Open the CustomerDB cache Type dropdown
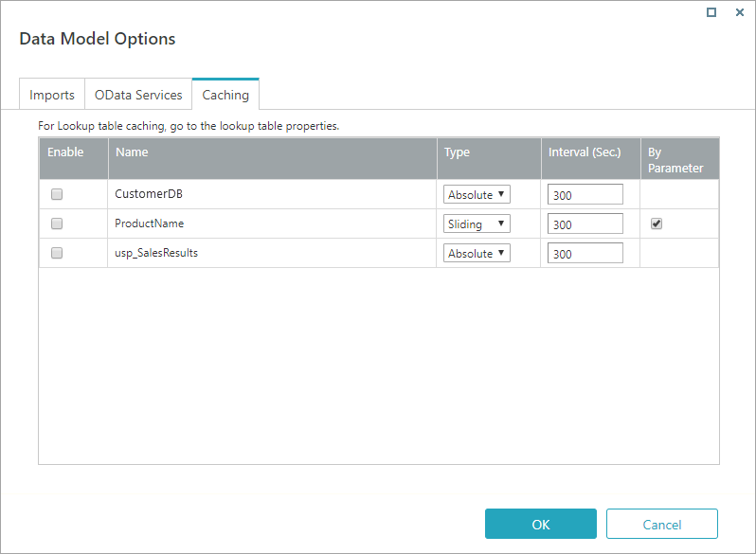 [x=477, y=194]
